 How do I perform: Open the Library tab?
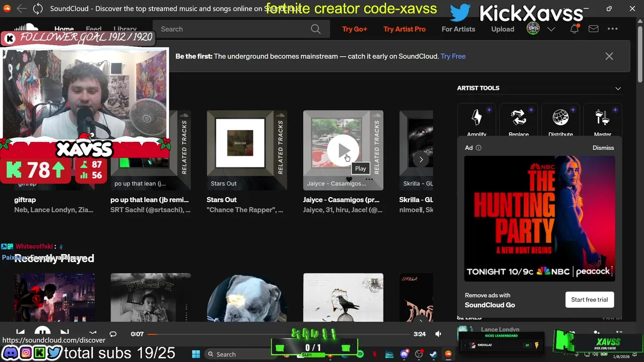click(125, 29)
